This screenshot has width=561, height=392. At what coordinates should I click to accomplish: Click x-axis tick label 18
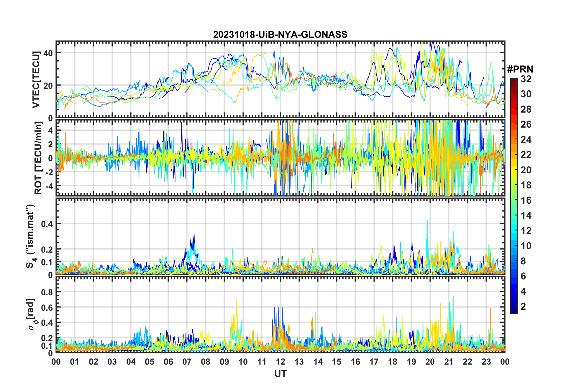pyautogui.click(x=393, y=362)
